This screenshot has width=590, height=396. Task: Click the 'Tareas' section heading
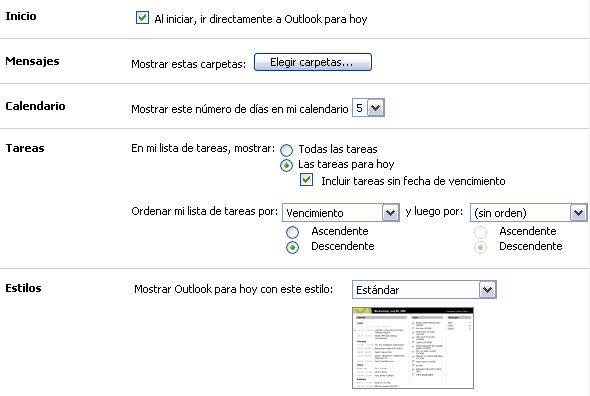click(x=25, y=148)
